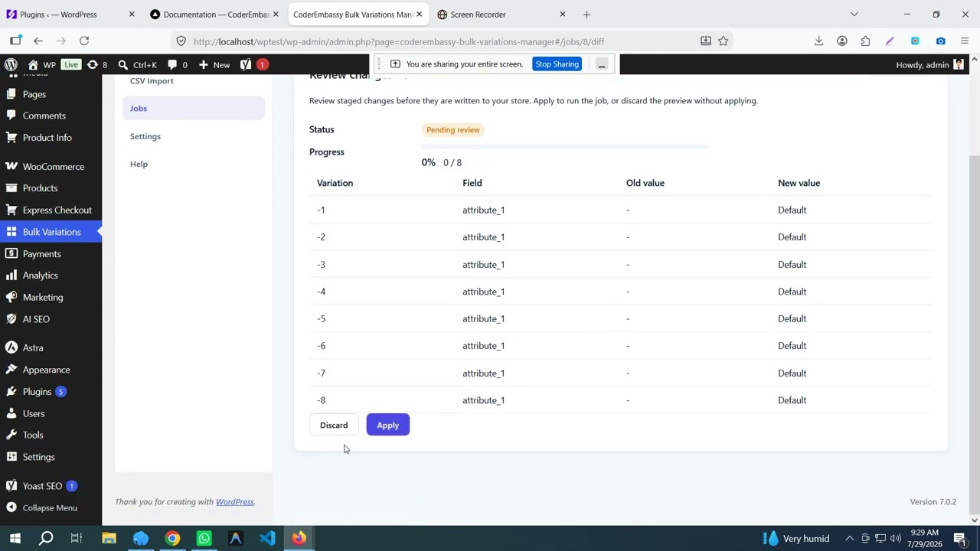This screenshot has height=551, width=980.
Task: Show hidden system tray icons
Action: point(849,538)
